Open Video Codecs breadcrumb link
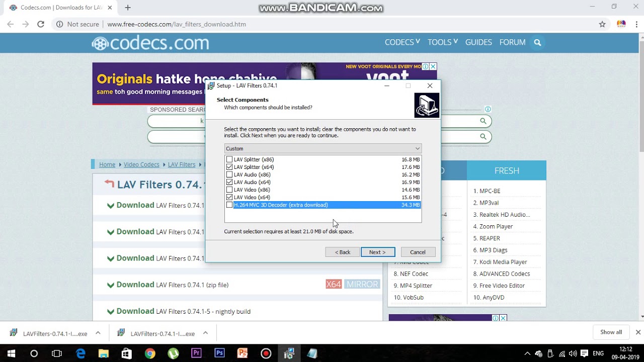The height and width of the screenshot is (362, 644). (141, 164)
